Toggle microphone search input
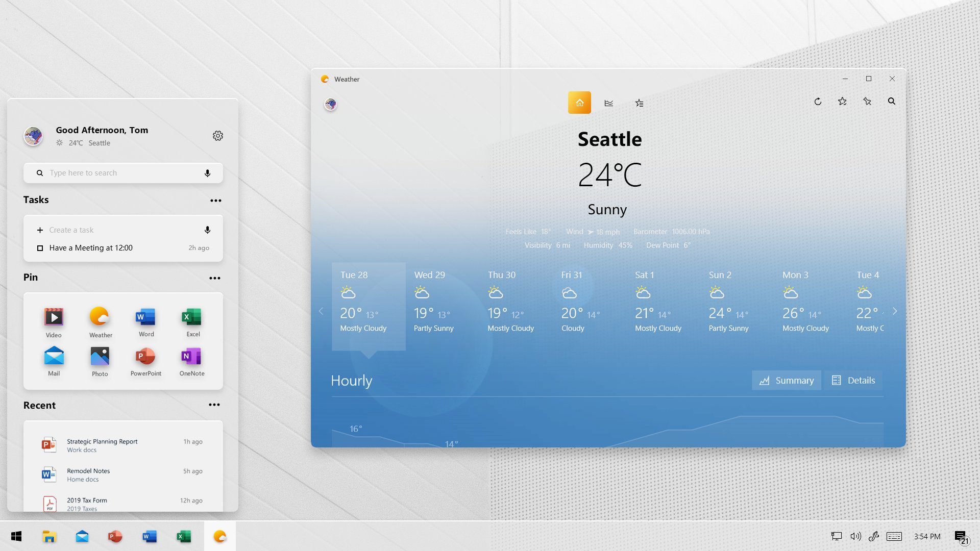The image size is (980, 551). [x=207, y=173]
